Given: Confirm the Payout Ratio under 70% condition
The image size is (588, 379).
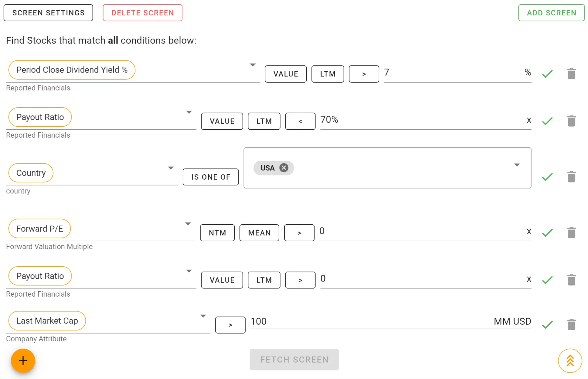Looking at the screenshot, I should pyautogui.click(x=547, y=121).
